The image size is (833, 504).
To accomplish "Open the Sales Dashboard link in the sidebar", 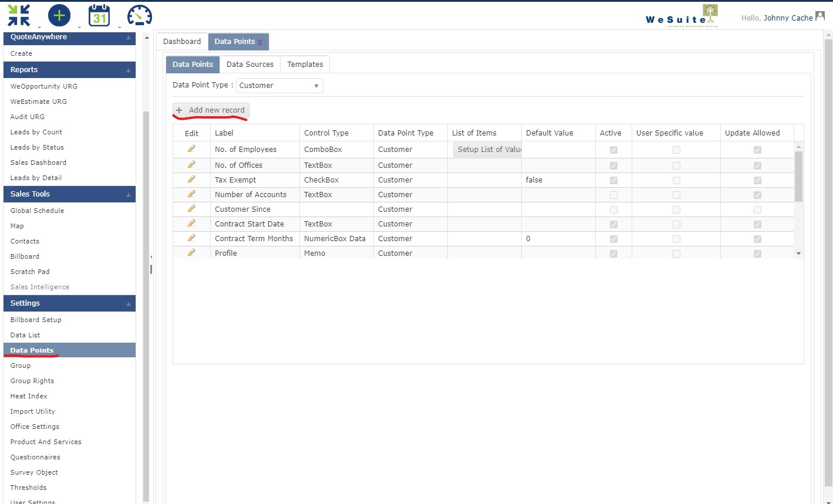I will [38, 163].
